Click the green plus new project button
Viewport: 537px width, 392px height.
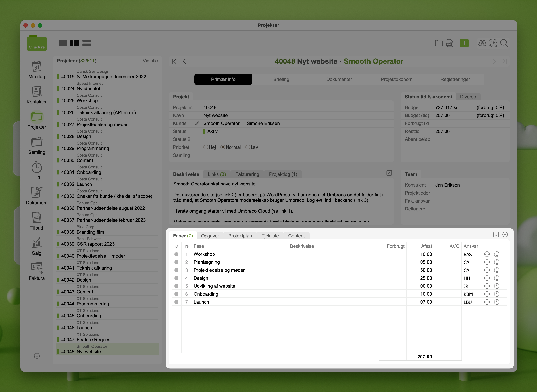(x=464, y=43)
